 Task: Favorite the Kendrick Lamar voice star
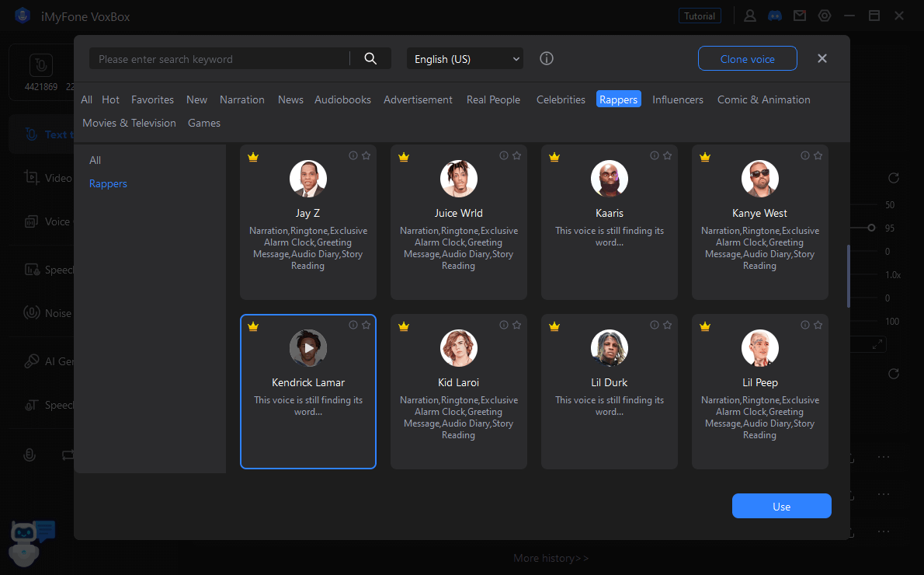coord(366,325)
